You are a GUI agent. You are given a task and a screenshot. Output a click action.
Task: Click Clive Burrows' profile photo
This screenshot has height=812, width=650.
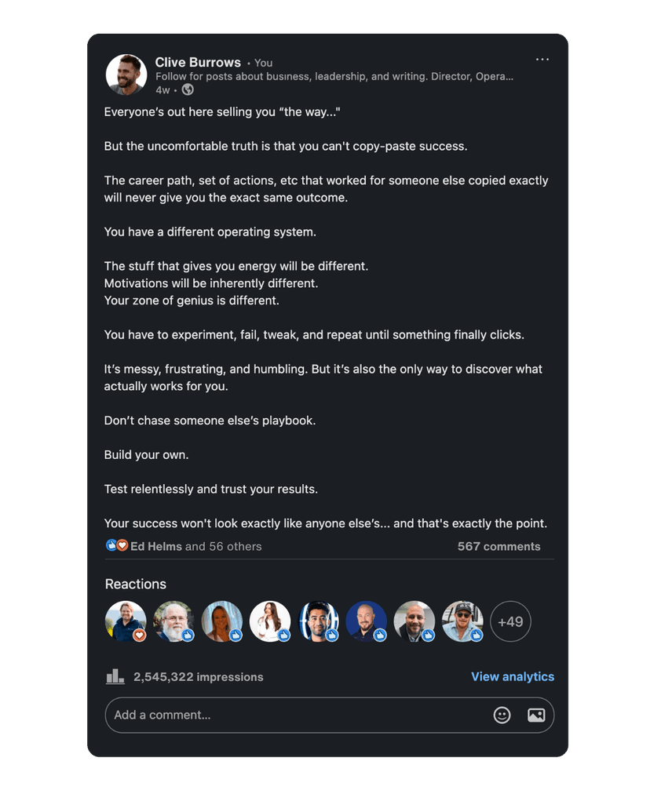pos(126,75)
